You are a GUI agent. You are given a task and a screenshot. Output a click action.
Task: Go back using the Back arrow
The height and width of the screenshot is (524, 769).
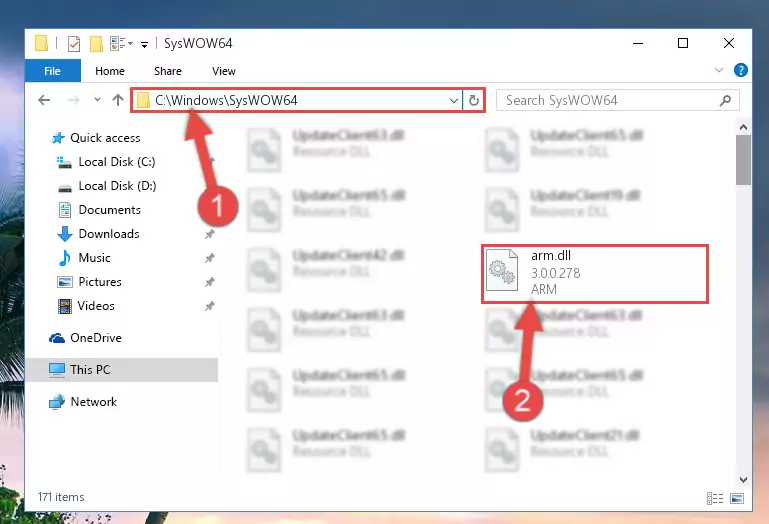pos(44,101)
